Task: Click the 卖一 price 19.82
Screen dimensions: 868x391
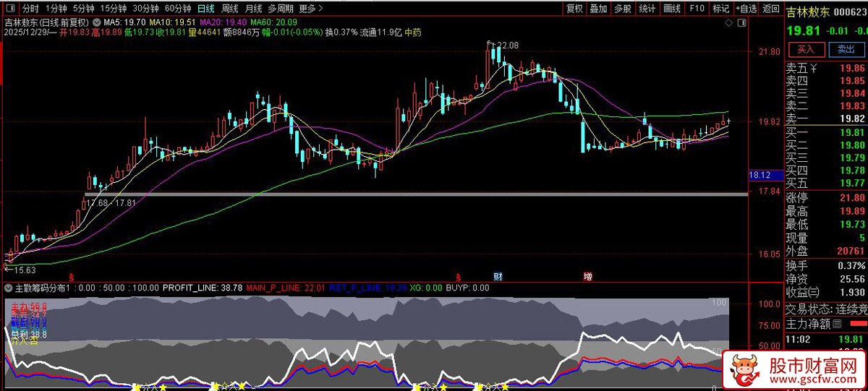Action: pos(852,119)
